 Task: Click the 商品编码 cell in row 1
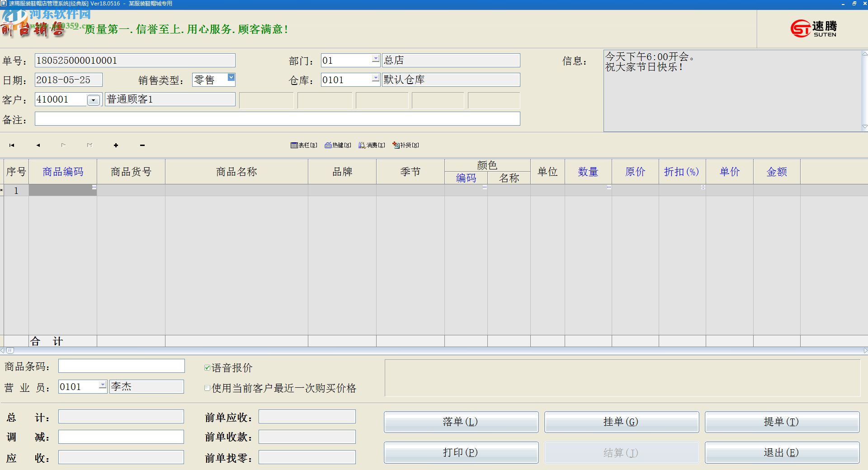click(x=63, y=190)
